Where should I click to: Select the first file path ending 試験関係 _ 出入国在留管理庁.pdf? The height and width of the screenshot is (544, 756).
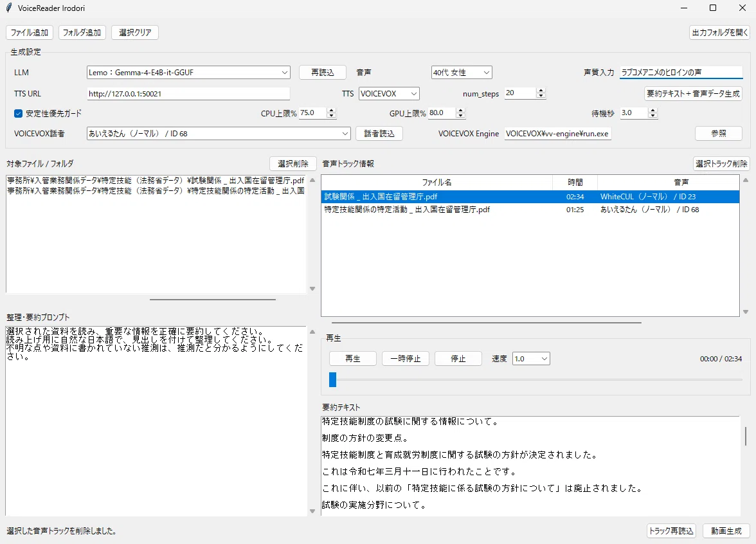(156, 180)
